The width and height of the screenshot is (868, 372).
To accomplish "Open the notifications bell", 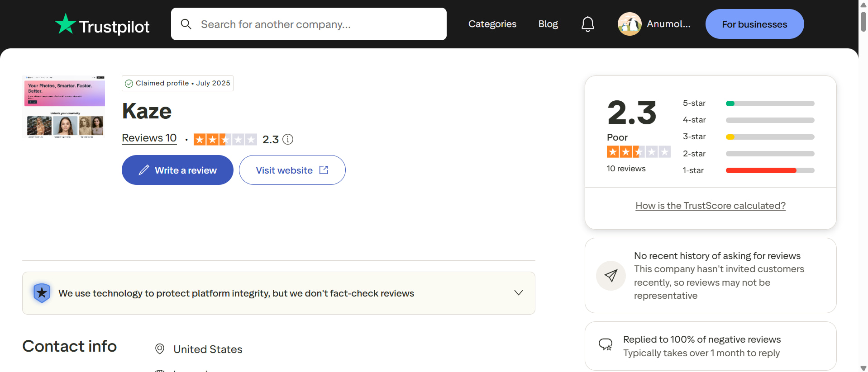I will click(587, 24).
